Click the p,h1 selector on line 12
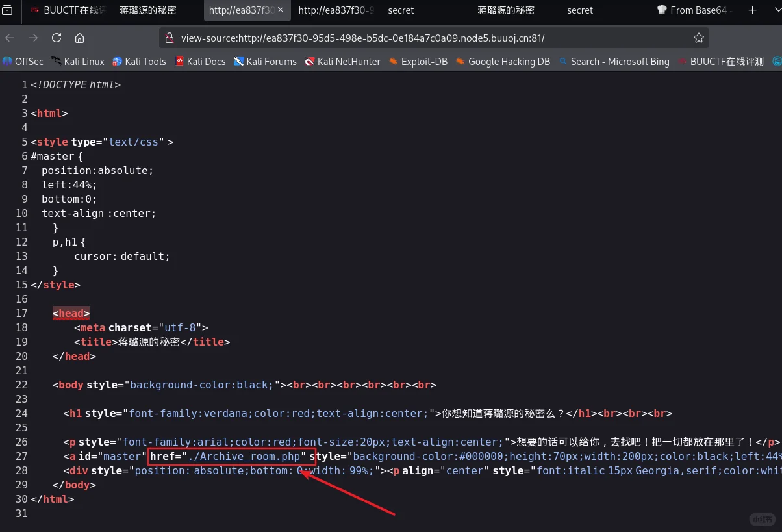The height and width of the screenshot is (532, 782). point(65,242)
